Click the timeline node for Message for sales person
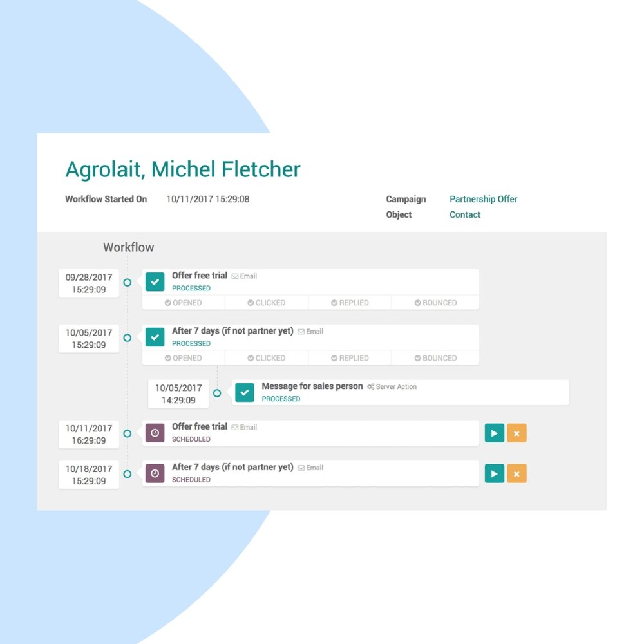 coord(217,393)
